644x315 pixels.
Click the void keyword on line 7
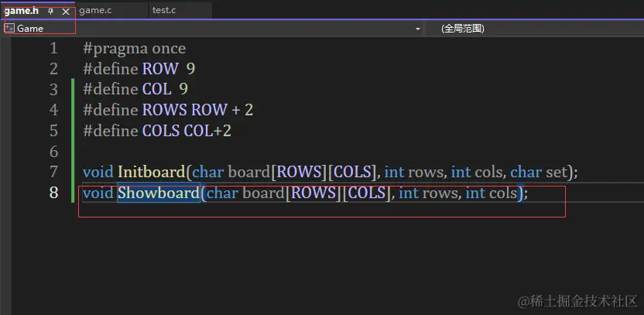[x=98, y=172]
